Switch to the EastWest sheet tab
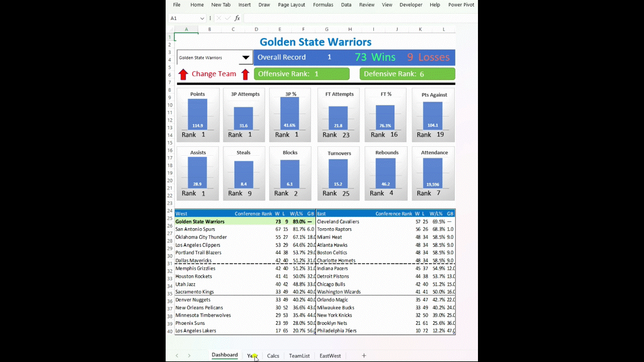 (x=330, y=355)
